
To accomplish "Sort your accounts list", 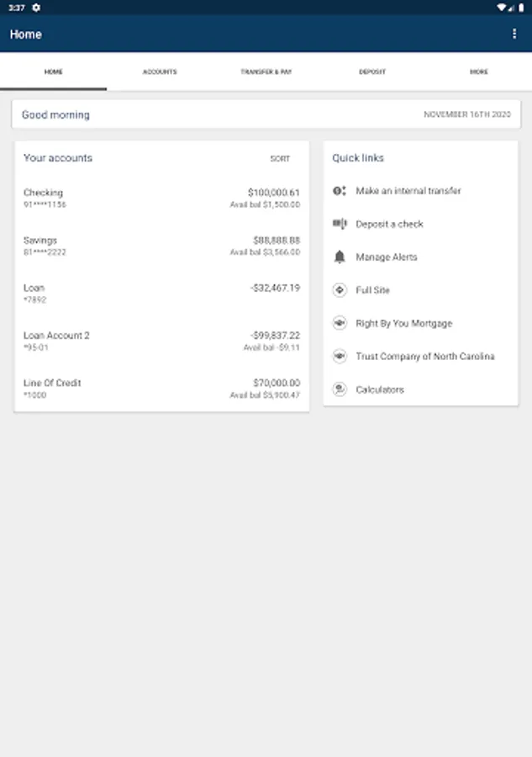I will coord(280,158).
